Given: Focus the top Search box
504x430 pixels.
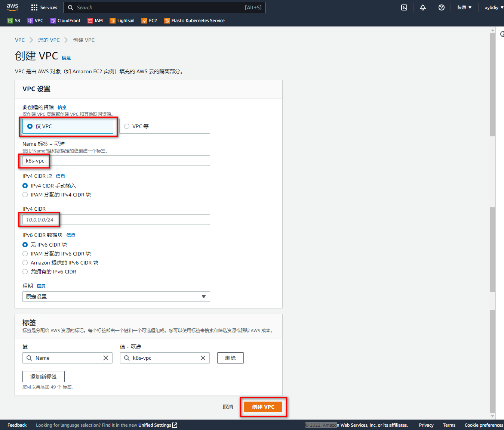Looking at the screenshot, I should (165, 7).
